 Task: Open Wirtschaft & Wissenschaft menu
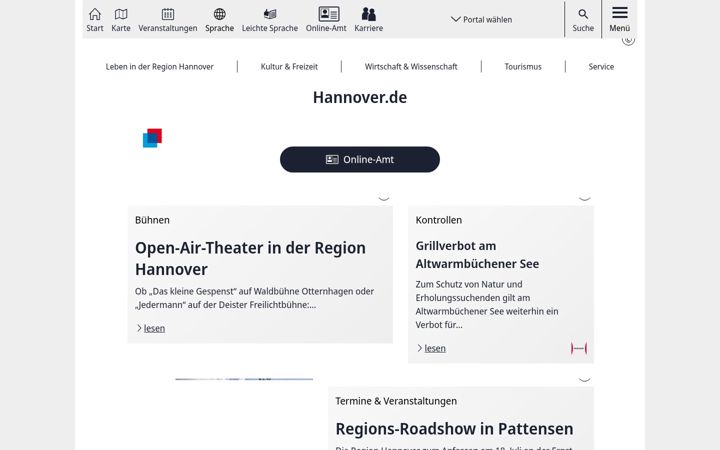tap(411, 67)
